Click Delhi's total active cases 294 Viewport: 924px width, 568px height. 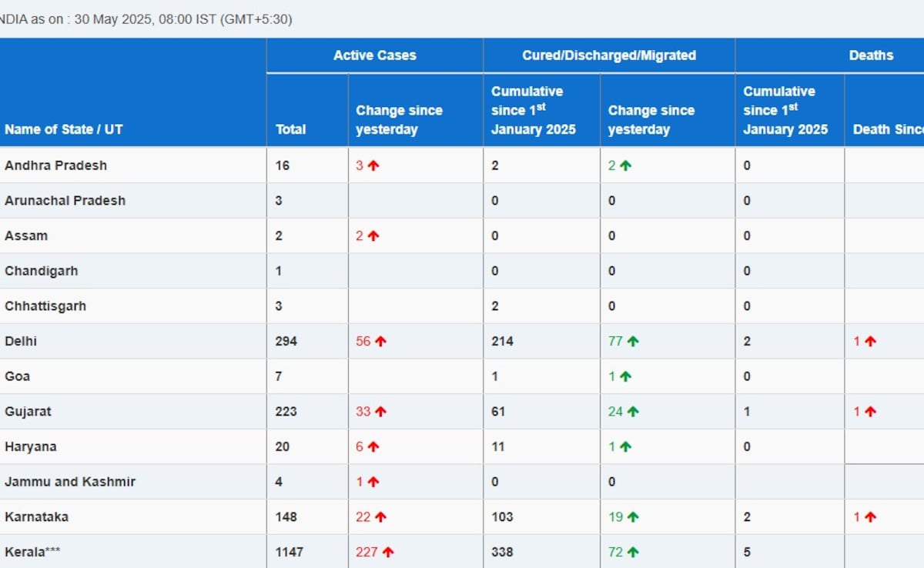point(286,341)
